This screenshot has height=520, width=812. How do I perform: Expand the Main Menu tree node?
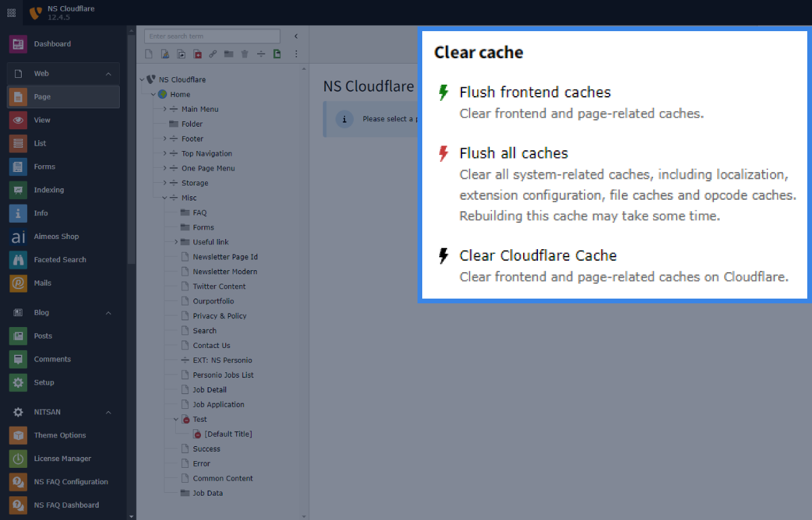pyautogui.click(x=164, y=109)
